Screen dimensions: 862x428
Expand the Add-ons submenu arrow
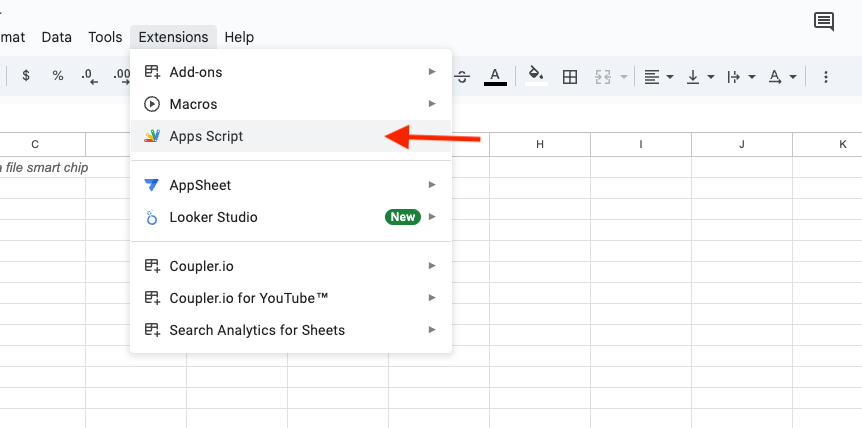432,71
